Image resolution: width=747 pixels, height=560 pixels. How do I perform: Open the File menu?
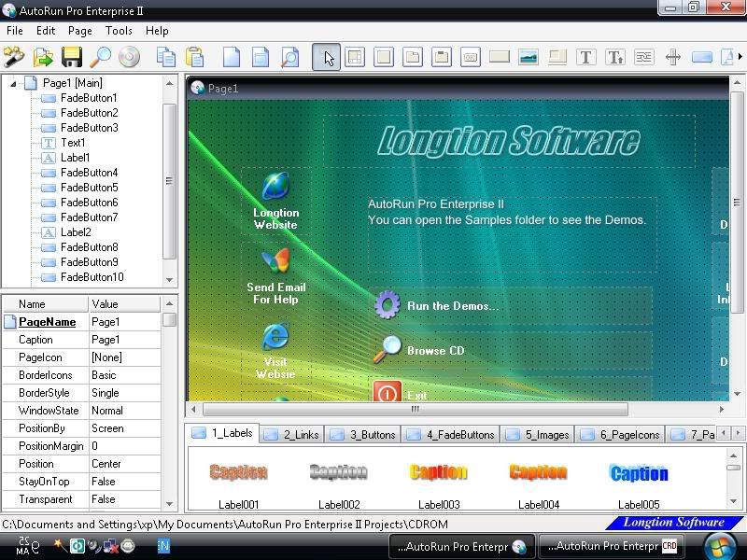[x=15, y=31]
